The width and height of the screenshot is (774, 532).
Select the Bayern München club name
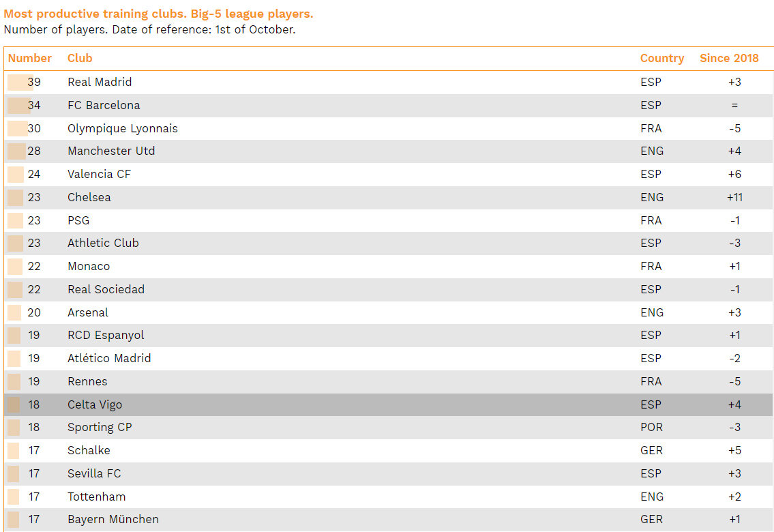point(113,520)
